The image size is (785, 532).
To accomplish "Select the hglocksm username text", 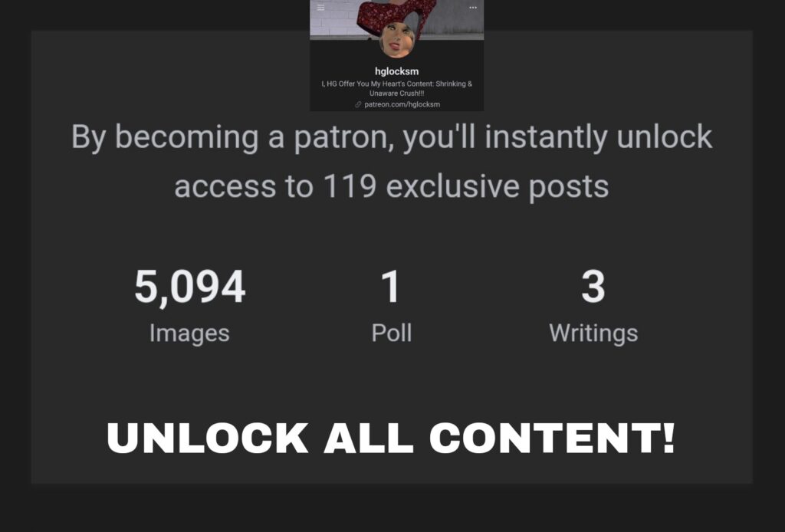I will [x=397, y=71].
